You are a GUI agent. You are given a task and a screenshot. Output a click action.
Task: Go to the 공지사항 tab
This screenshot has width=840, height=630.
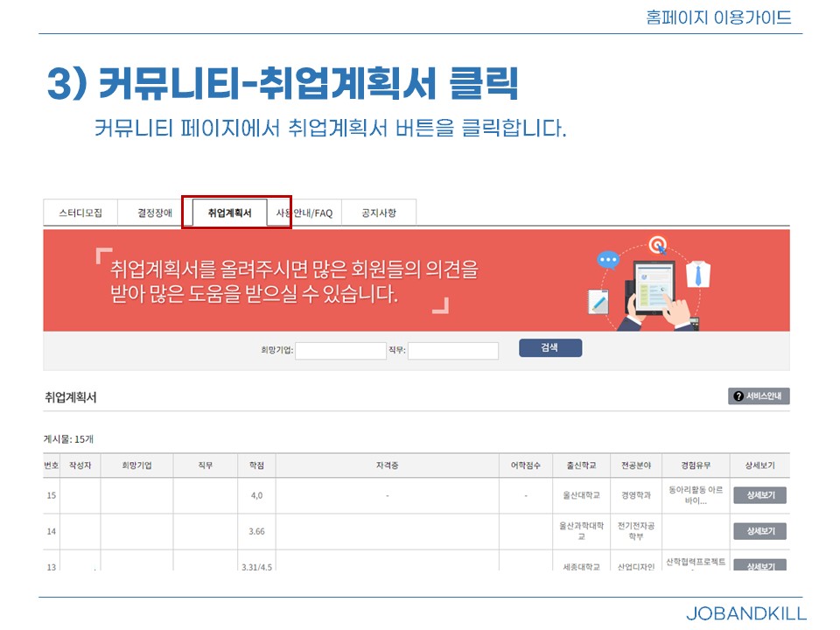[x=379, y=213]
